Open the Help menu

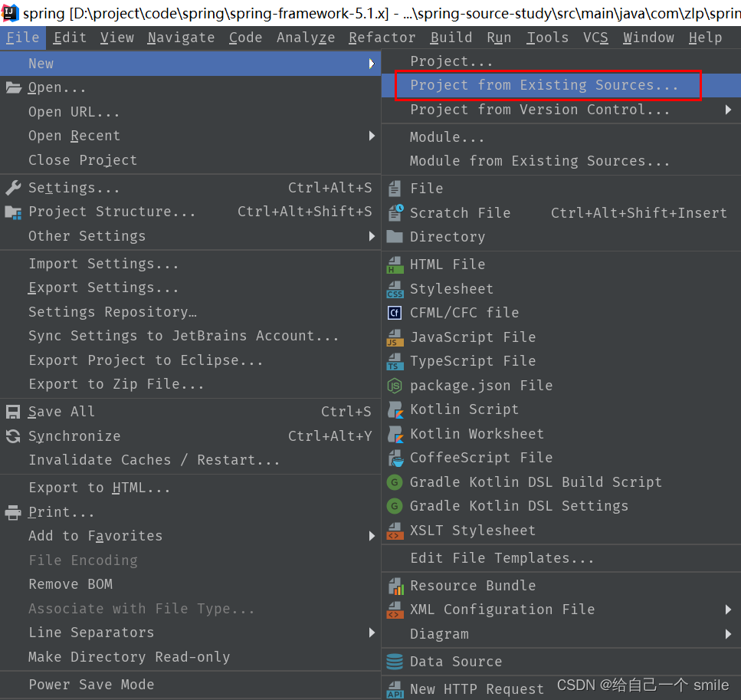(x=705, y=38)
